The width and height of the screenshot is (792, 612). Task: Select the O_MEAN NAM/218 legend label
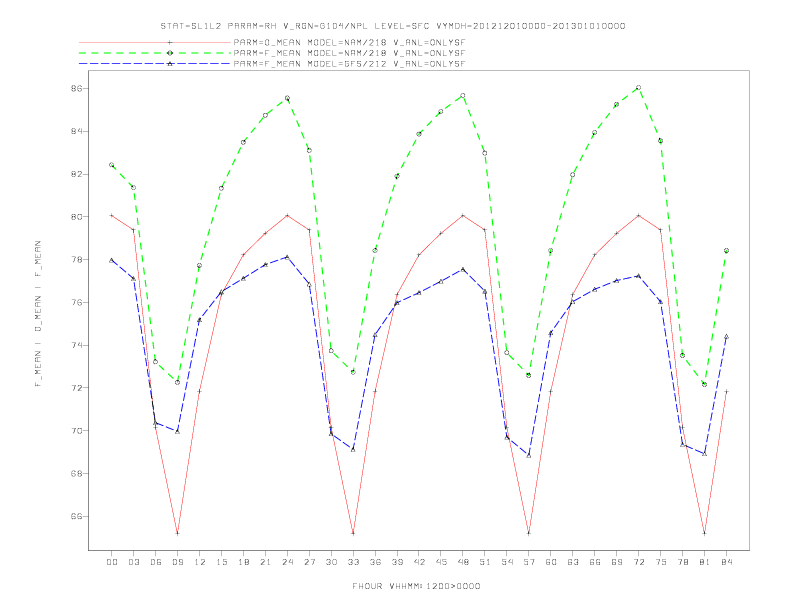coord(349,43)
